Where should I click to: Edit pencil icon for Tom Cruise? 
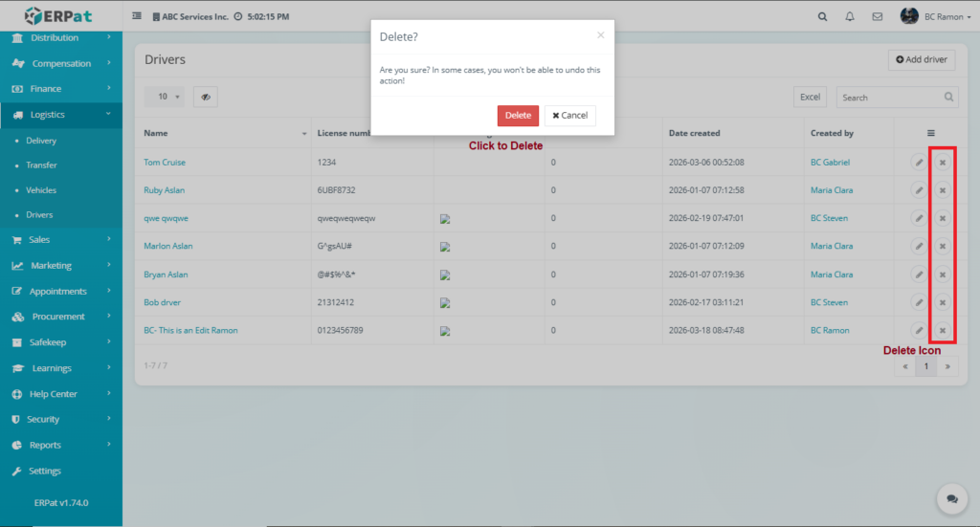click(919, 163)
